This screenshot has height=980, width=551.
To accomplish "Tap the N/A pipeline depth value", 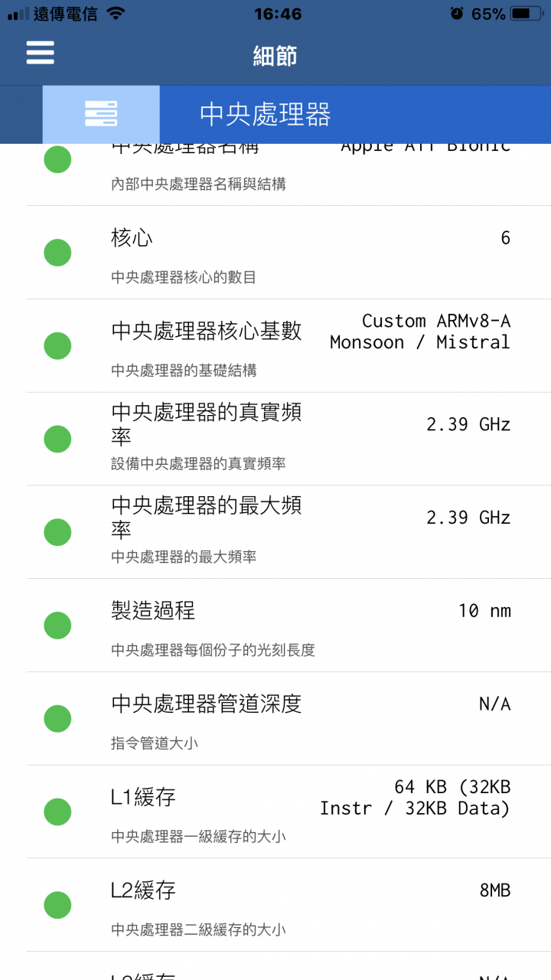I will coord(494,704).
